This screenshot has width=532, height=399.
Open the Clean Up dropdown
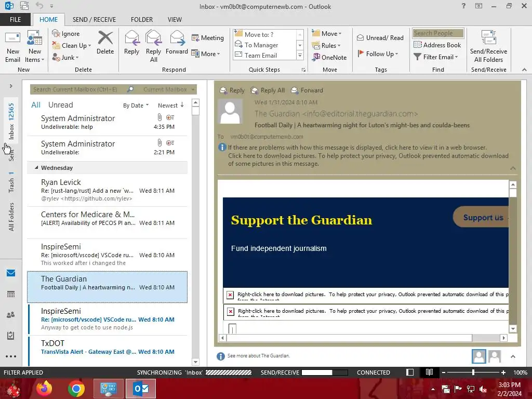[x=71, y=46]
